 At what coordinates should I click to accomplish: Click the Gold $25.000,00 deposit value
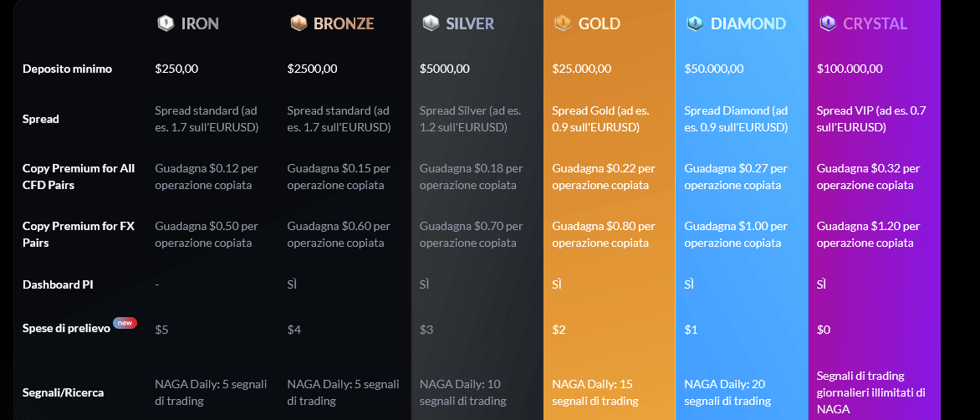click(x=582, y=69)
